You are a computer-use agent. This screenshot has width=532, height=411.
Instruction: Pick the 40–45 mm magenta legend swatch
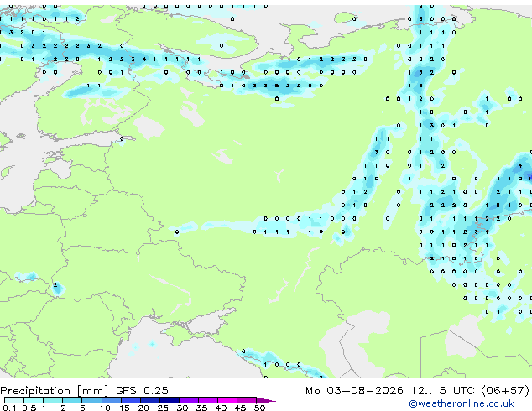[x=227, y=400]
